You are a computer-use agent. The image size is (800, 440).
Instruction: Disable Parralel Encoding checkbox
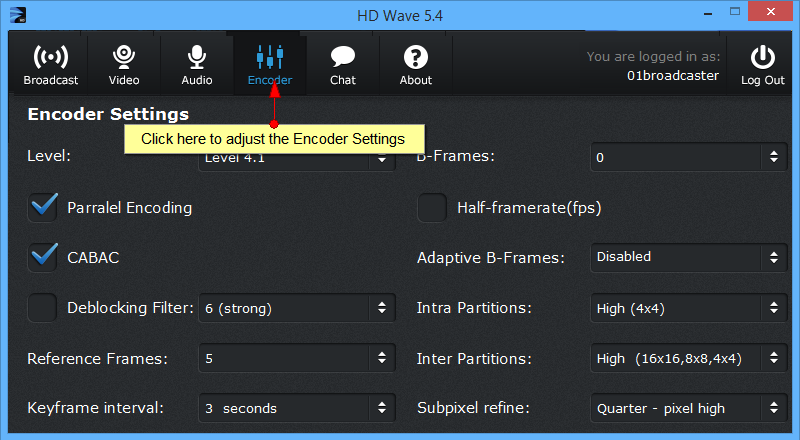point(42,207)
